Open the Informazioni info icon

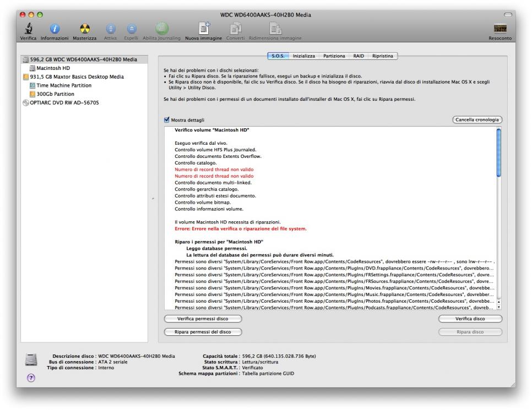click(55, 29)
